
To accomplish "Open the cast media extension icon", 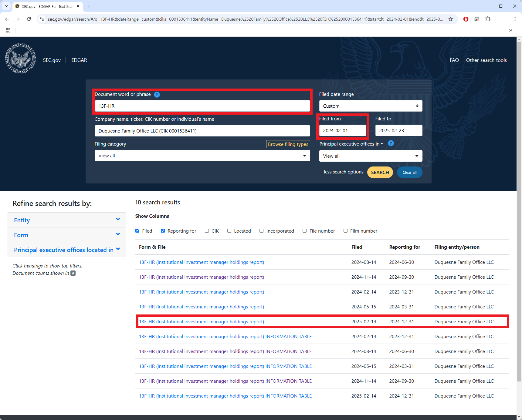I will pos(477,19).
